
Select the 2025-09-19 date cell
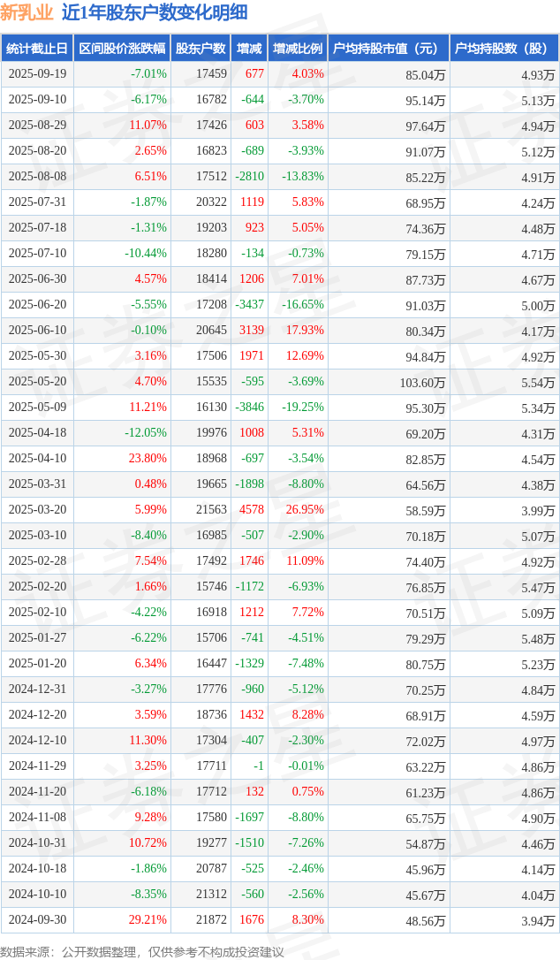coord(37,74)
